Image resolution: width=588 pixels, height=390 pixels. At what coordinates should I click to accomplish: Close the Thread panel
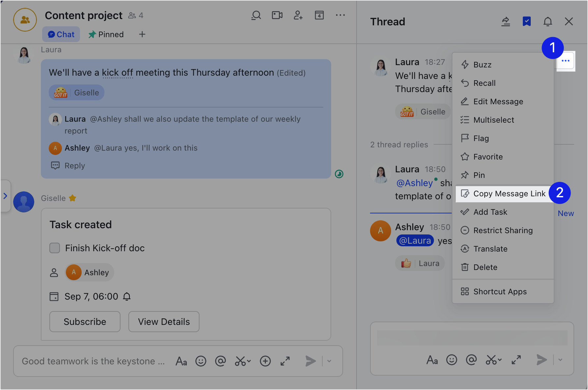click(569, 22)
